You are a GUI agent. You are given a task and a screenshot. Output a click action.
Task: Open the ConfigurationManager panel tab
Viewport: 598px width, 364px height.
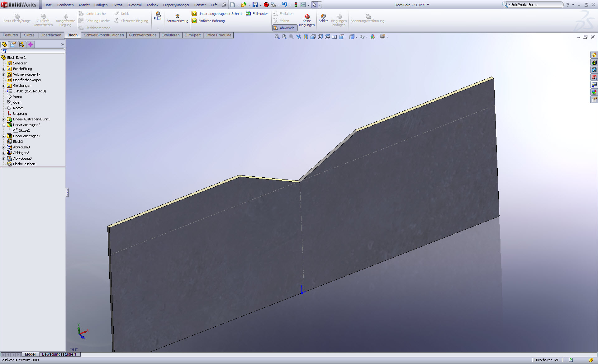(22, 44)
